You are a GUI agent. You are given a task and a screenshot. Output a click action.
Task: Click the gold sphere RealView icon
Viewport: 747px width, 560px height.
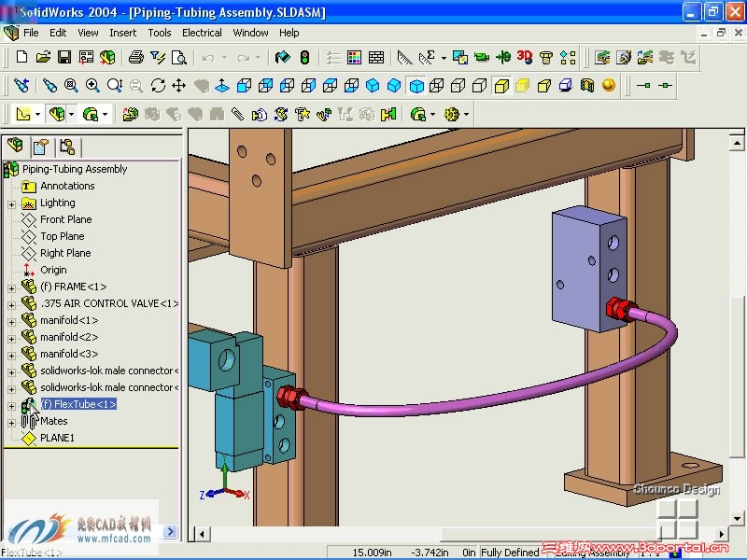coord(609,85)
